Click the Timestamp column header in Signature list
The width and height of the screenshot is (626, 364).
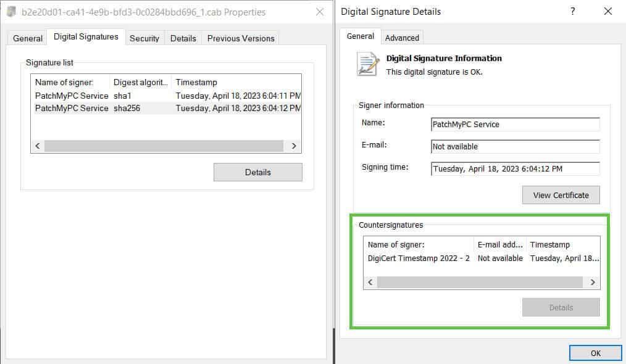point(236,82)
